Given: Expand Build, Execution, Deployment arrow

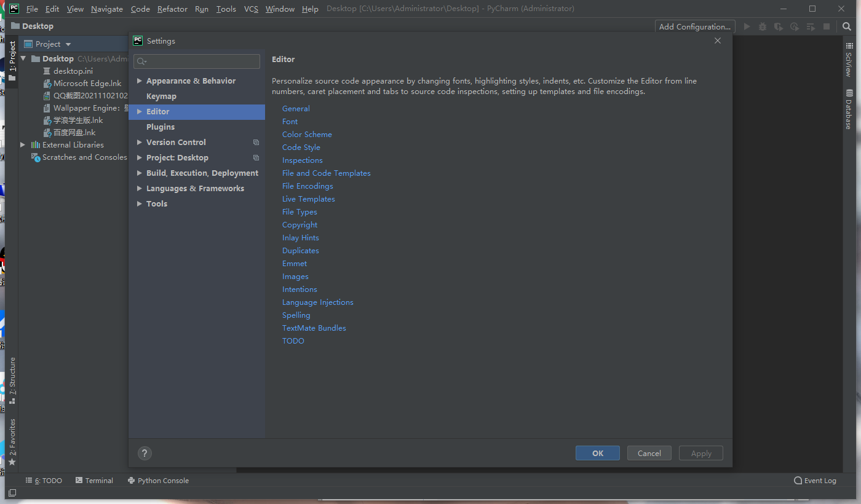Looking at the screenshot, I should (140, 173).
